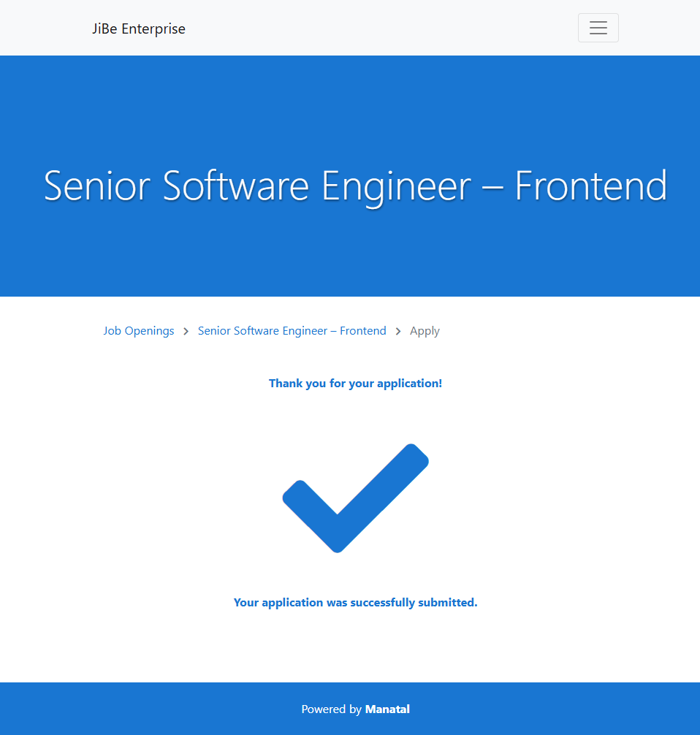Screen dimensions: 700x735
Task: Open the hamburger navigation menu
Action: point(598,28)
